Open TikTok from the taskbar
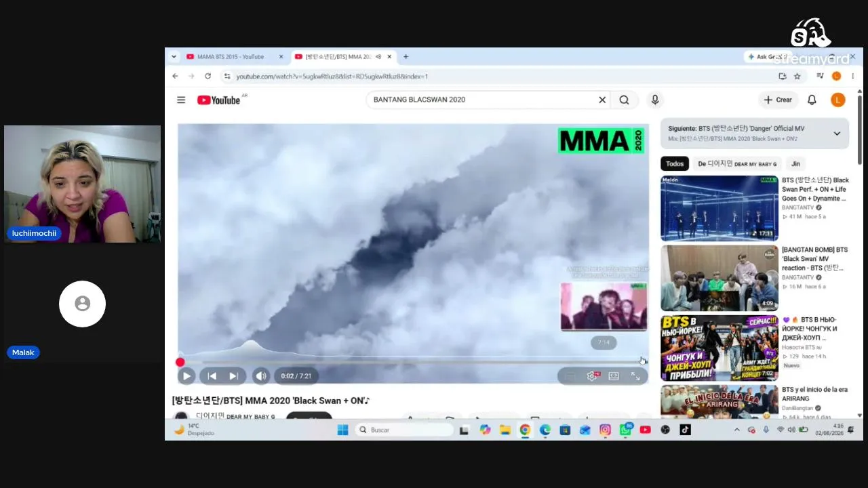 (x=685, y=430)
